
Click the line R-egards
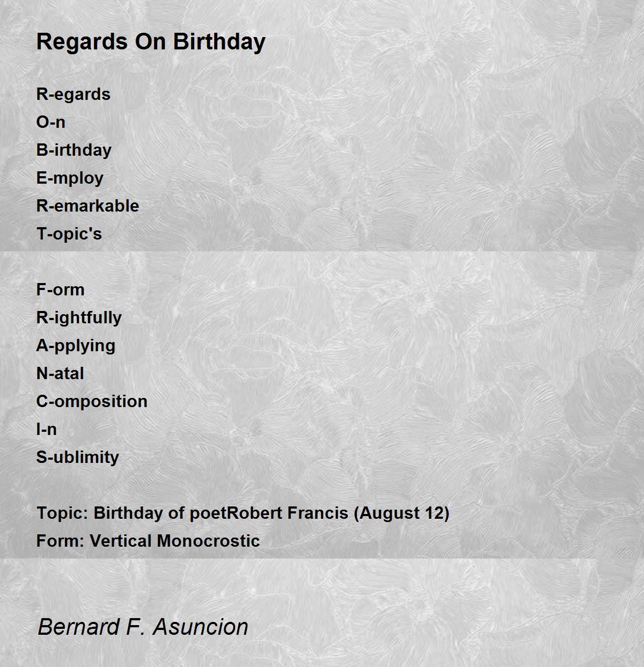(x=73, y=95)
